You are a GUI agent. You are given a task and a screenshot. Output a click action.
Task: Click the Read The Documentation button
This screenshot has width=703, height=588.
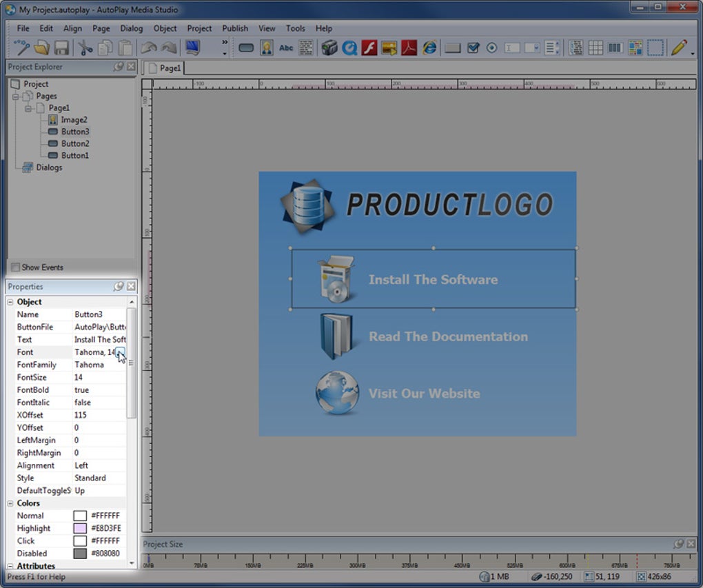tap(448, 336)
